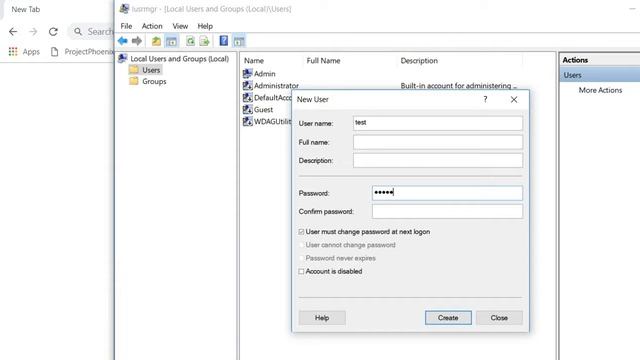Click the ProjectPhoenix bookmark label
This screenshot has height=360, width=640.
point(89,51)
